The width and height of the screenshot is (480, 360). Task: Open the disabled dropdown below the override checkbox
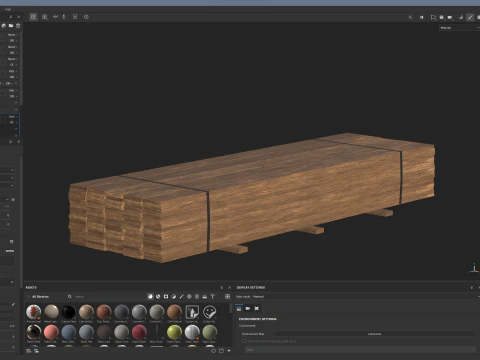(360, 349)
